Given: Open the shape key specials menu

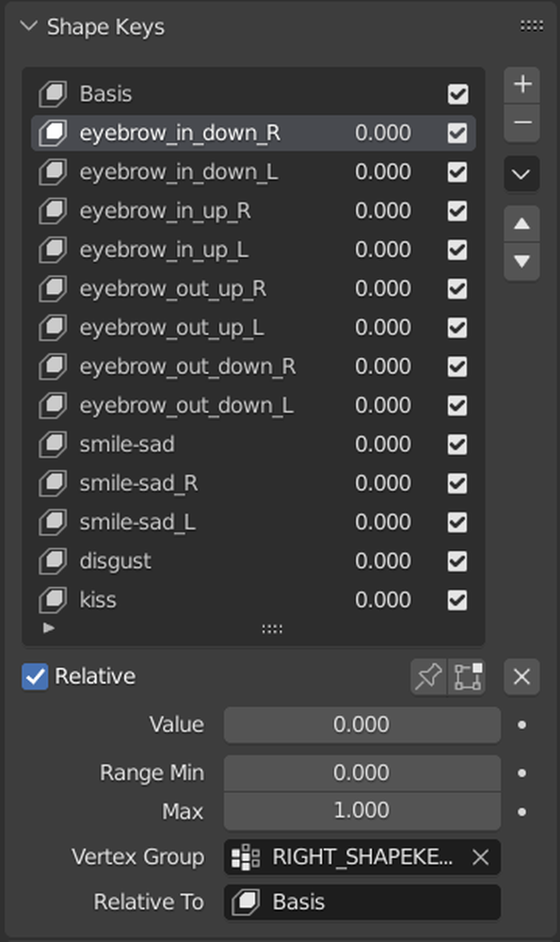Looking at the screenshot, I should pos(521,173).
